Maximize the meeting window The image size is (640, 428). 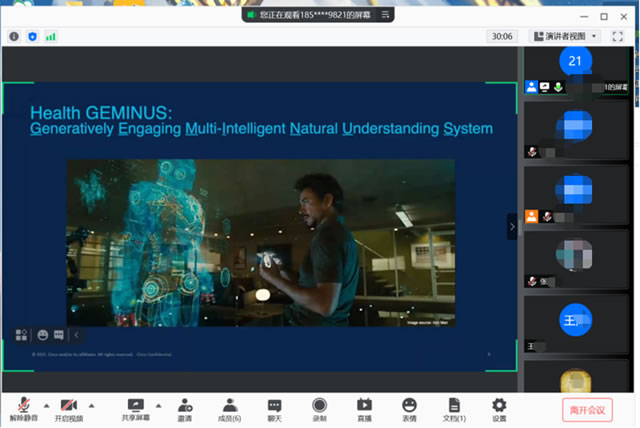point(604,17)
